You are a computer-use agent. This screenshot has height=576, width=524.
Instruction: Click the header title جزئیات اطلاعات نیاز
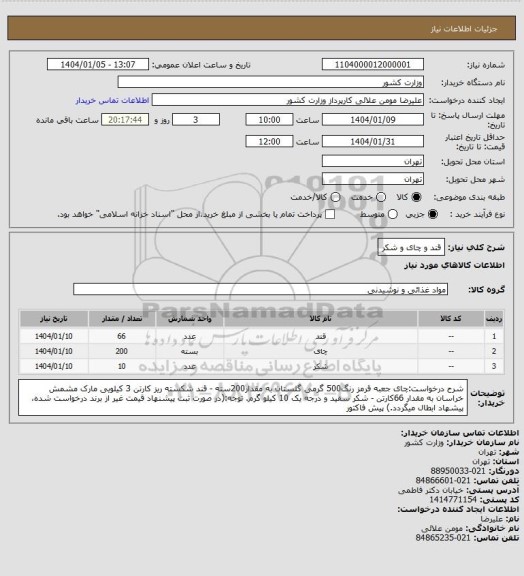(x=464, y=29)
